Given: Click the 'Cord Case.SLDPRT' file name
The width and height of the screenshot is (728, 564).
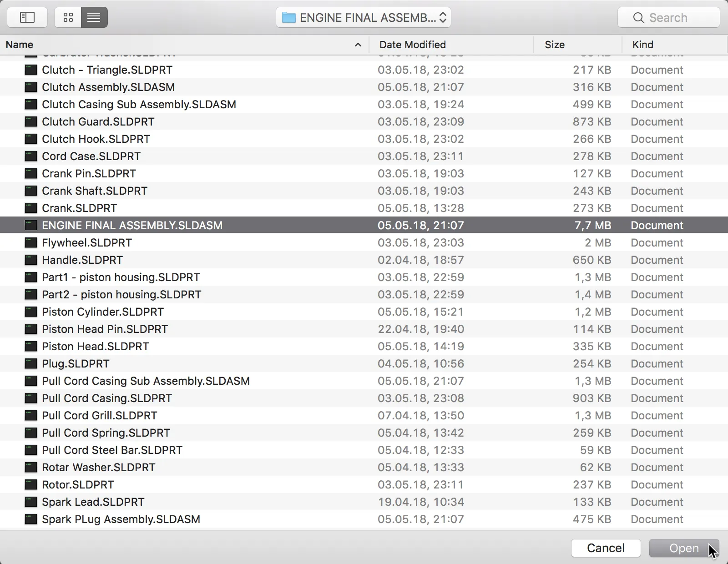Looking at the screenshot, I should (91, 156).
